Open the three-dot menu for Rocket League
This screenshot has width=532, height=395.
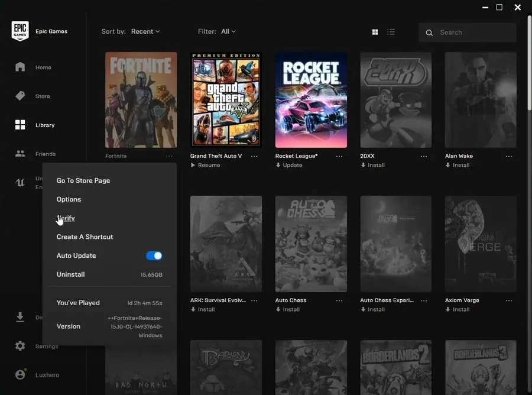point(339,156)
